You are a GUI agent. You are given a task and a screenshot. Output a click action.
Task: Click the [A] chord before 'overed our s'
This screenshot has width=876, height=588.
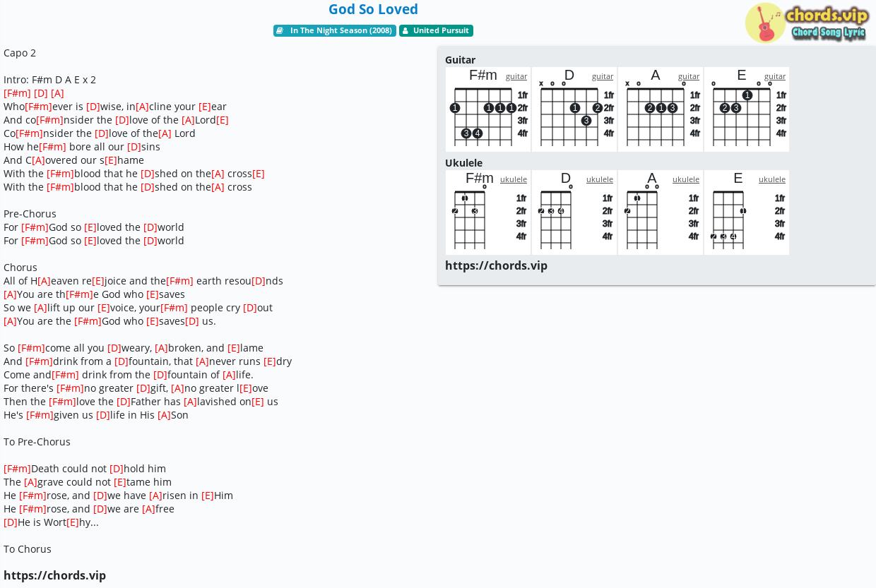38,160
